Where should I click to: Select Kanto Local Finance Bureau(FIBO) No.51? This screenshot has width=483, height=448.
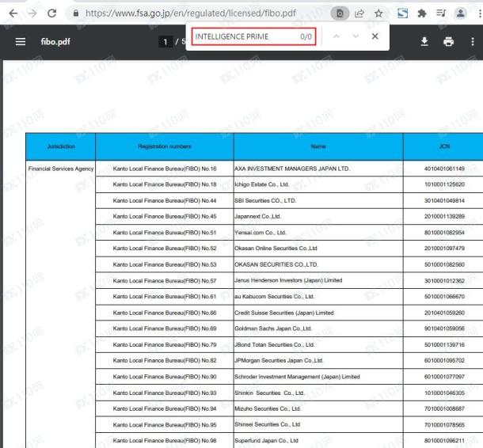[x=165, y=233]
